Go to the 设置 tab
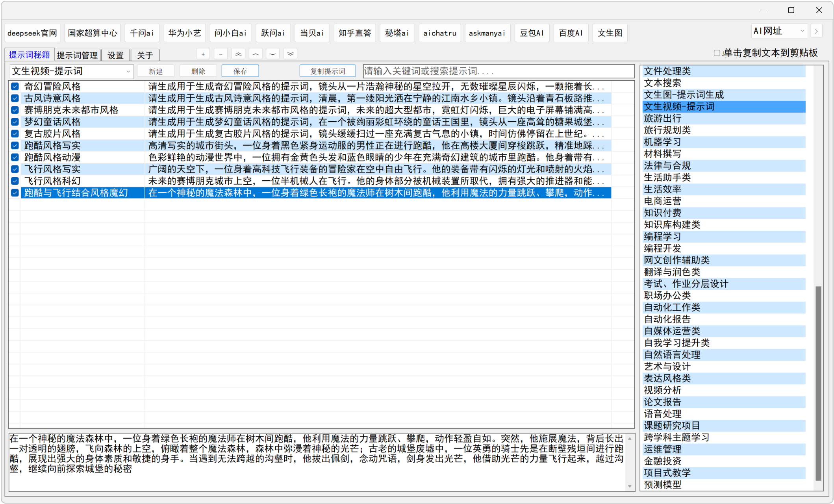Screen dimensions: 834x504 [115, 55]
